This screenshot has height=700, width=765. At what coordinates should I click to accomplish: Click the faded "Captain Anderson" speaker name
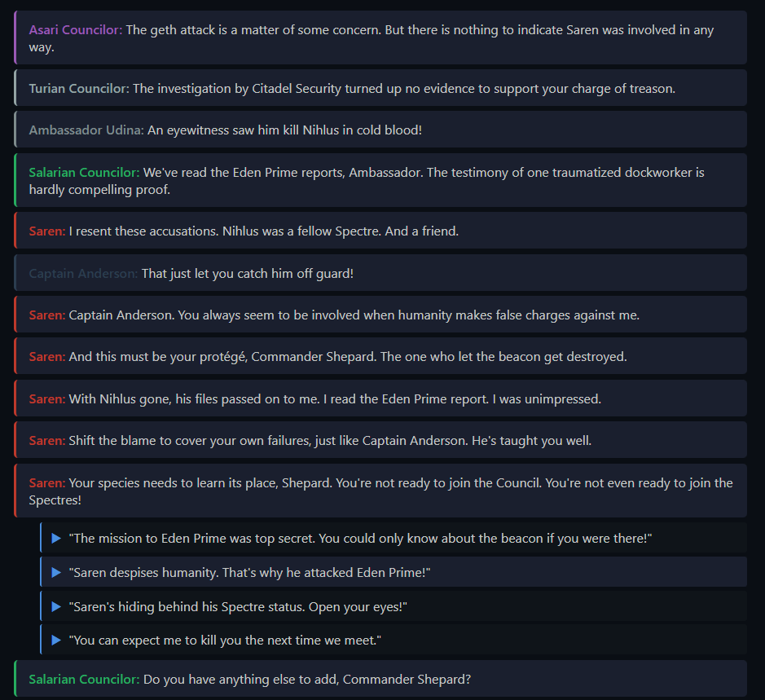pos(83,274)
